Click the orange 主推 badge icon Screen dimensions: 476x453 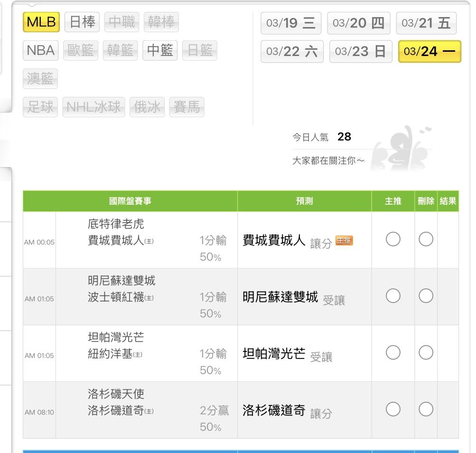click(344, 240)
